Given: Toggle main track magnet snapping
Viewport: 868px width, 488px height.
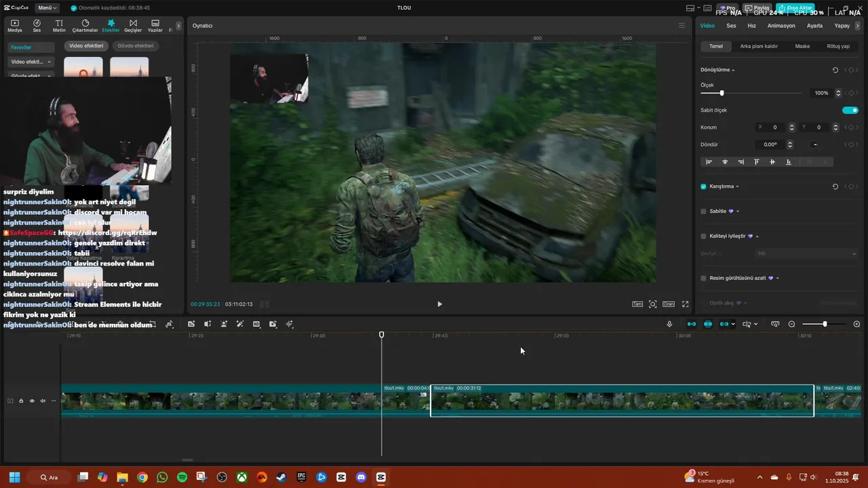Looking at the screenshot, I should point(691,324).
